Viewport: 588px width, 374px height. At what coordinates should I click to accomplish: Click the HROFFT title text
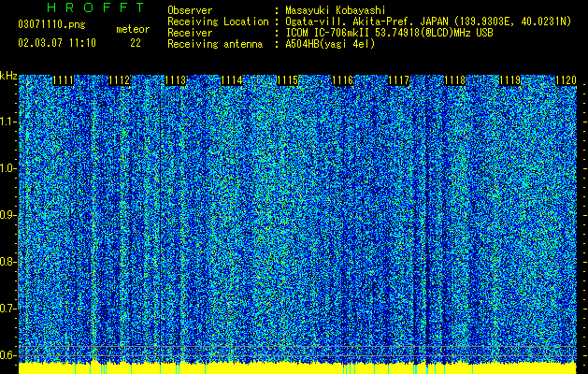click(x=95, y=7)
